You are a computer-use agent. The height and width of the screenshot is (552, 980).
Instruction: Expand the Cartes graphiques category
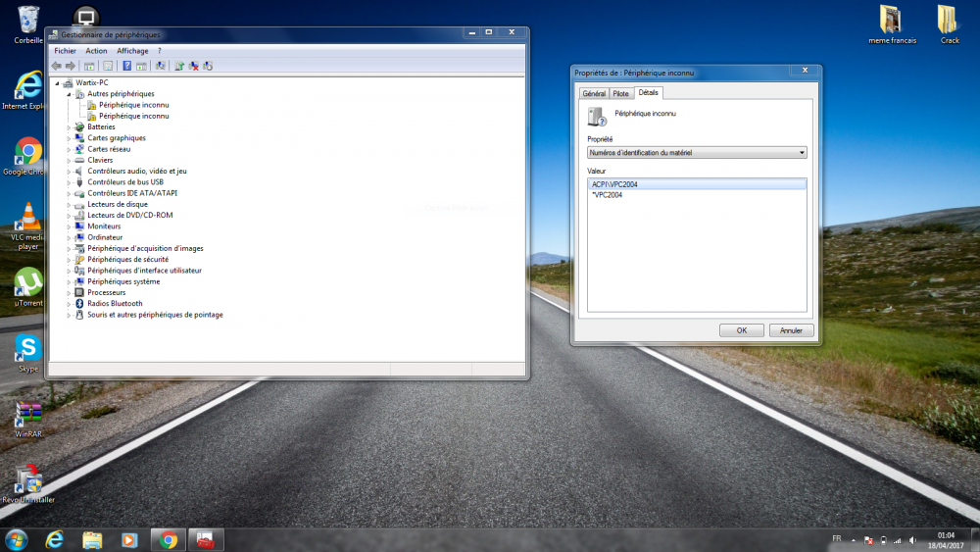[x=69, y=138]
